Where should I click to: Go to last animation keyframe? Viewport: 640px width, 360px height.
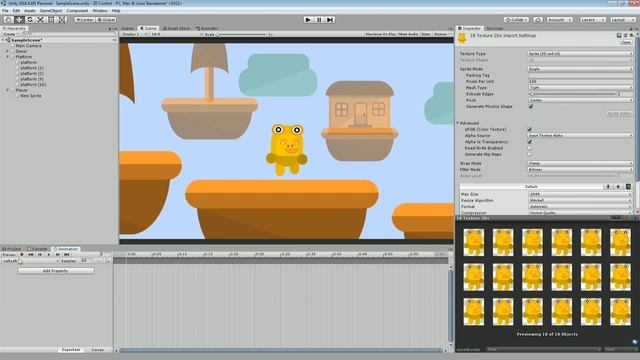click(x=67, y=254)
